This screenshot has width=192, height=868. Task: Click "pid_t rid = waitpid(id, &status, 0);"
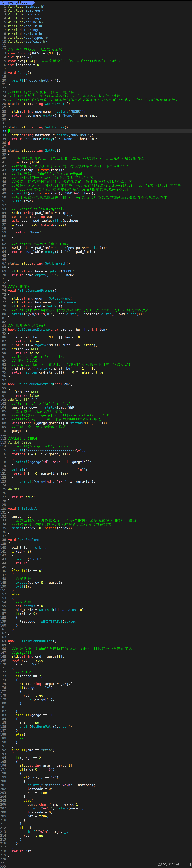[51, 610]
